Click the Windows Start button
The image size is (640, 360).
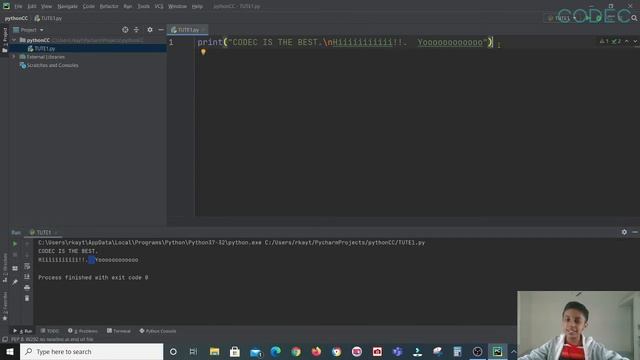point(10,351)
